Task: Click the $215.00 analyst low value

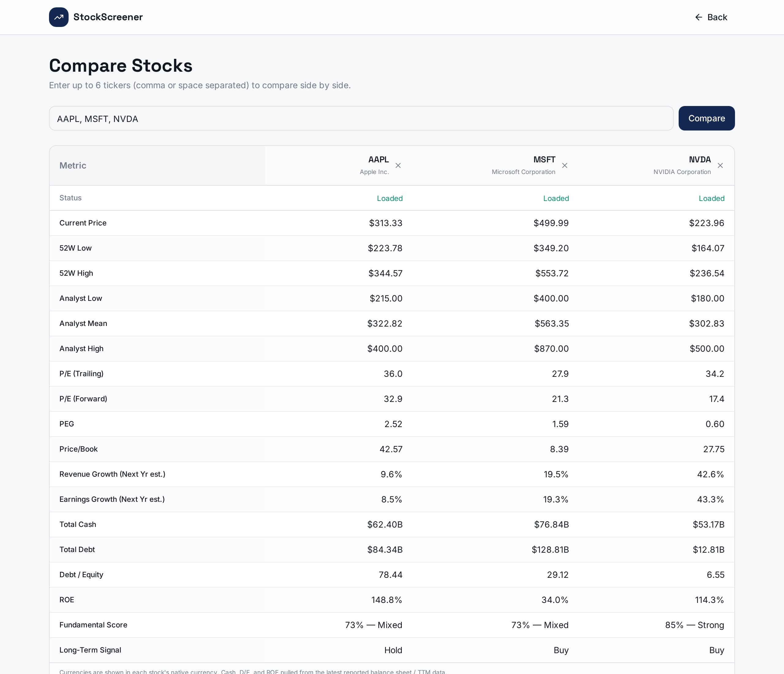Action: 386,299
